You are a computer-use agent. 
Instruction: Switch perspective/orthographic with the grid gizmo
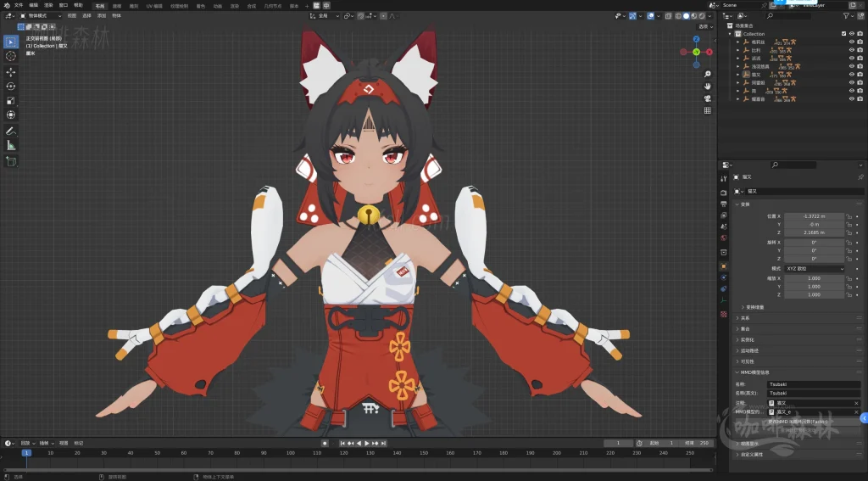pos(708,110)
